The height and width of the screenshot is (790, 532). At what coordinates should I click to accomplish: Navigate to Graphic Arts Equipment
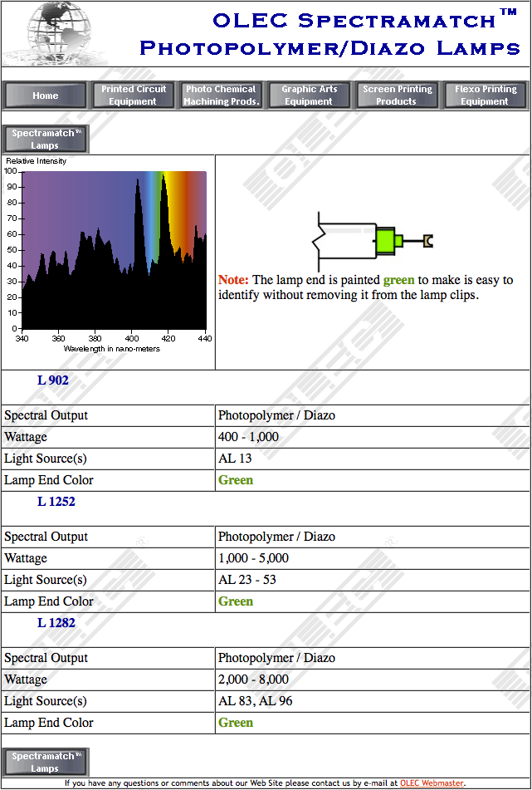[309, 96]
